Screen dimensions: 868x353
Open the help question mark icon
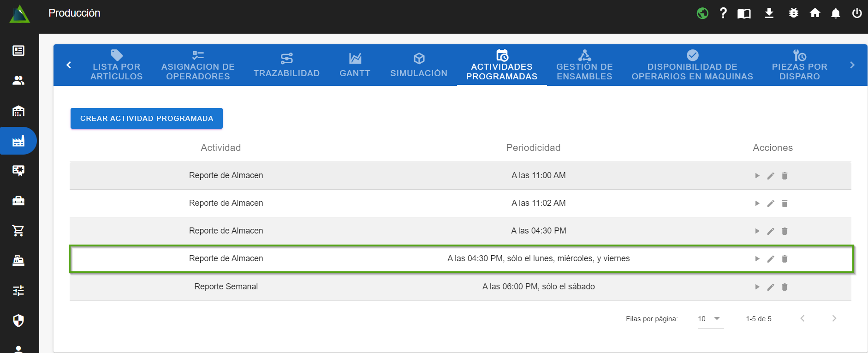[x=723, y=13]
